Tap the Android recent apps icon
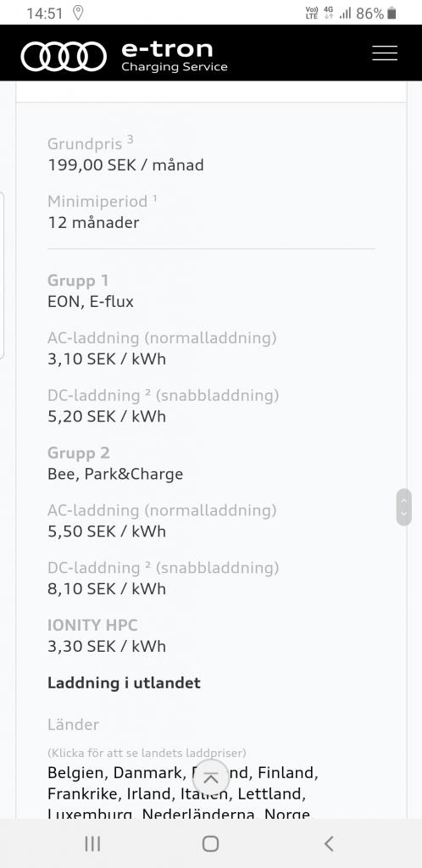Viewport: 422px width, 868px height. tap(92, 843)
